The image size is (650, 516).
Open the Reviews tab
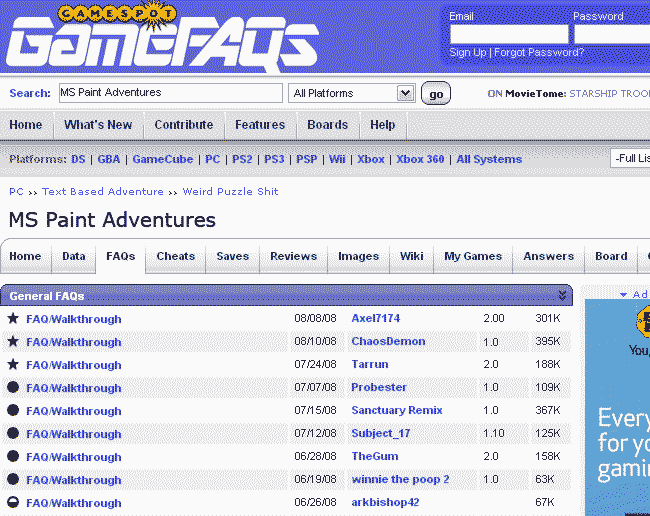(293, 257)
